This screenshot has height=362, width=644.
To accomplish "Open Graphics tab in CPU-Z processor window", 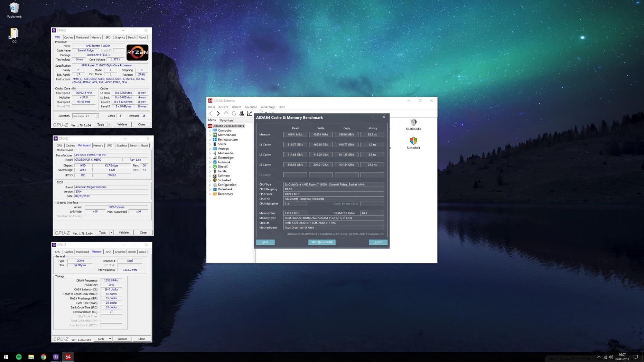I will (120, 37).
